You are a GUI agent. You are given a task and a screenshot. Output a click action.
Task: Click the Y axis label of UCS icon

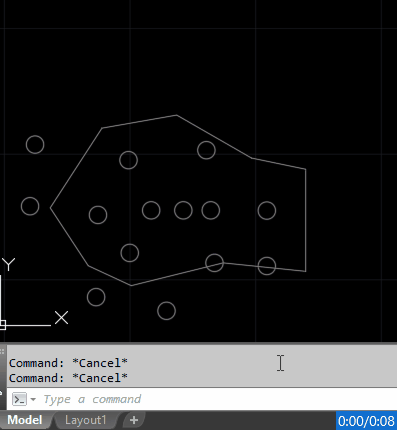pyautogui.click(x=9, y=264)
